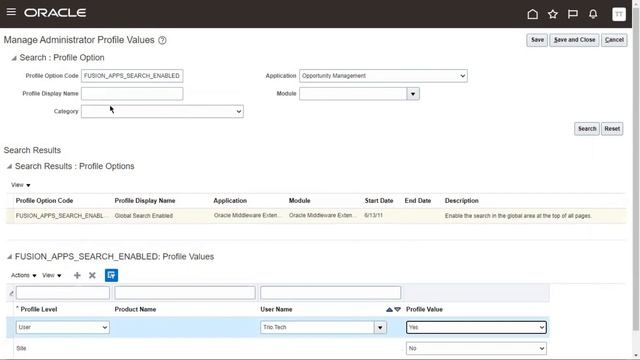Open the user profile avatar
This screenshot has height=360, width=640.
pyautogui.click(x=619, y=14)
